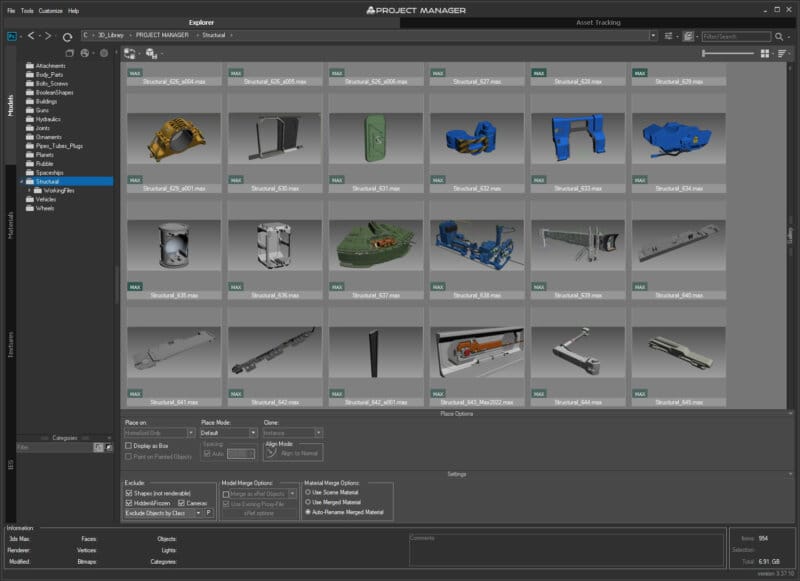The image size is (800, 581).
Task: Adjust the thumbnail size slider
Action: [x=728, y=53]
